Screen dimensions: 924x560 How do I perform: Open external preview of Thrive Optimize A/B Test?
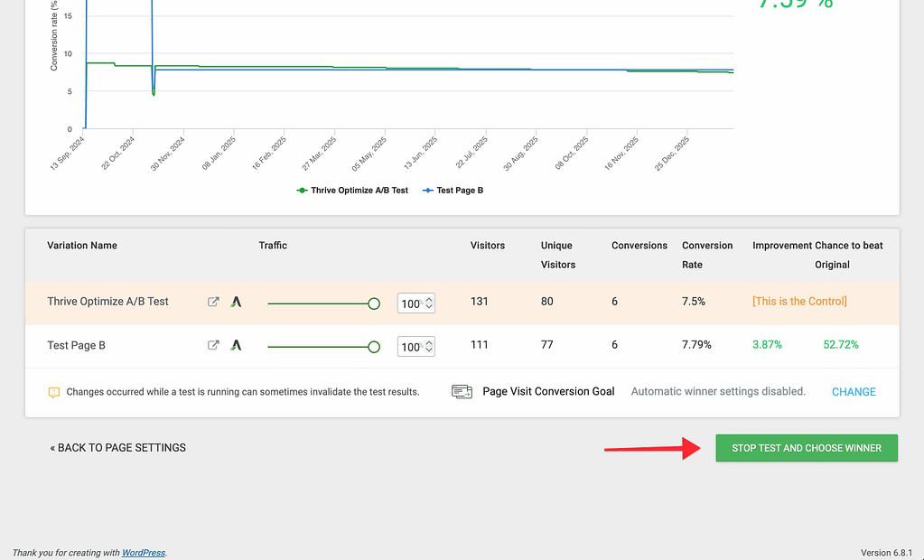click(213, 302)
